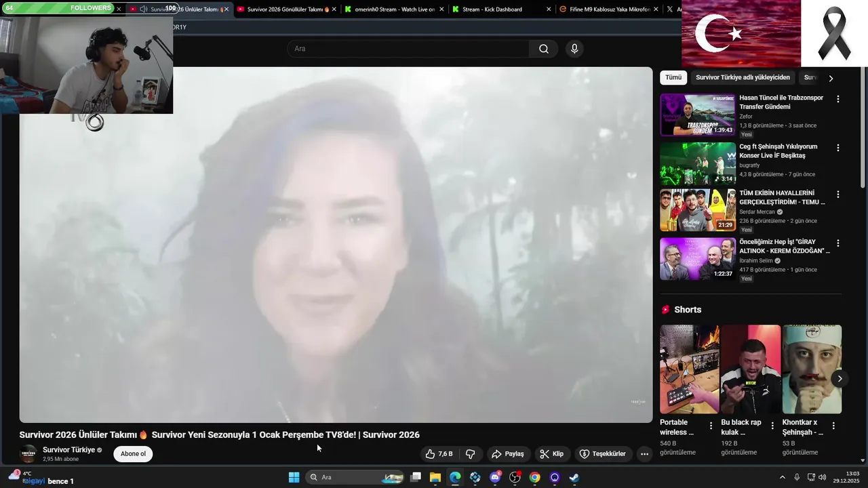
Task: Click the video player area
Action: (x=336, y=245)
